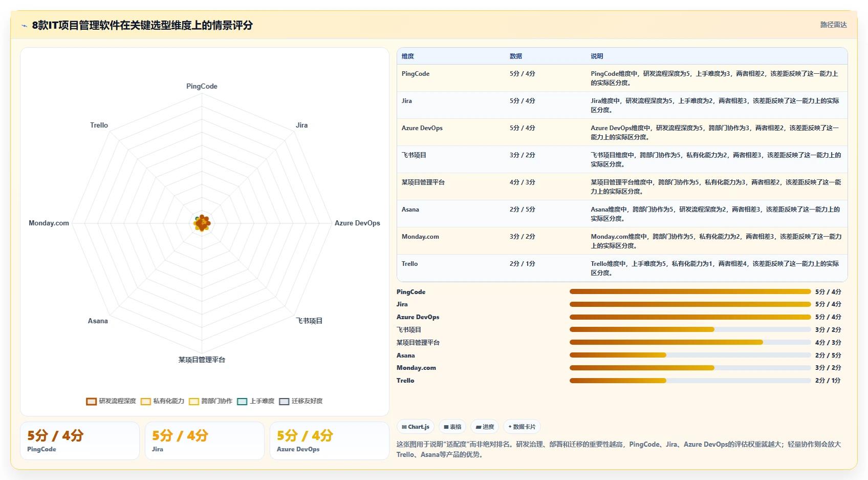Click the radar data points at the center
Viewport: 868px width, 480px height.
tap(202, 223)
